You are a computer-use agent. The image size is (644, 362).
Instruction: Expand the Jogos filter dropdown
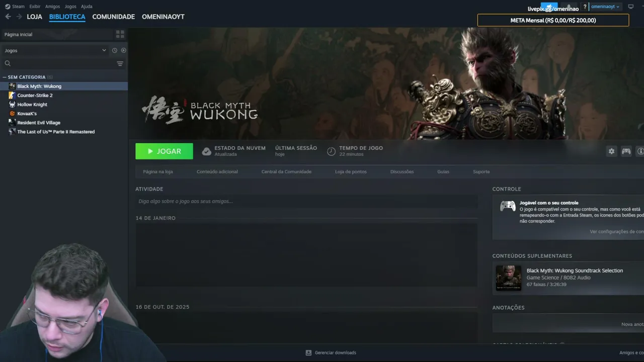click(x=55, y=50)
